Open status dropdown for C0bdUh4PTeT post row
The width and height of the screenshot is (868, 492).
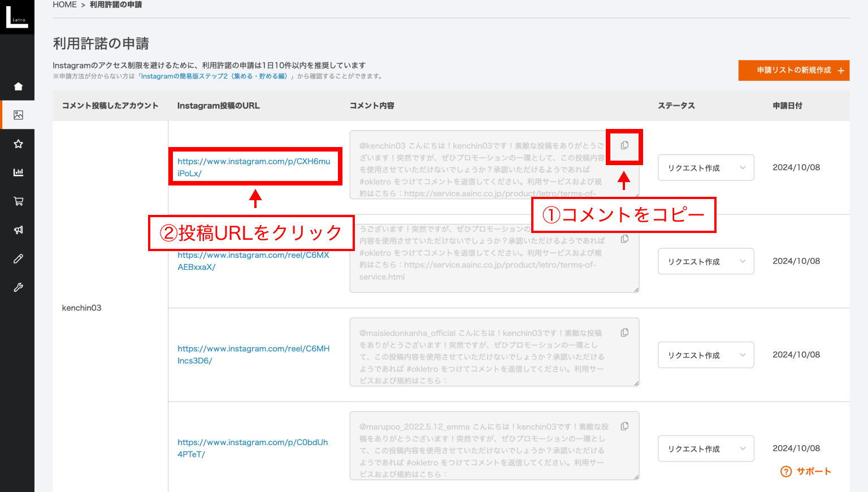705,449
